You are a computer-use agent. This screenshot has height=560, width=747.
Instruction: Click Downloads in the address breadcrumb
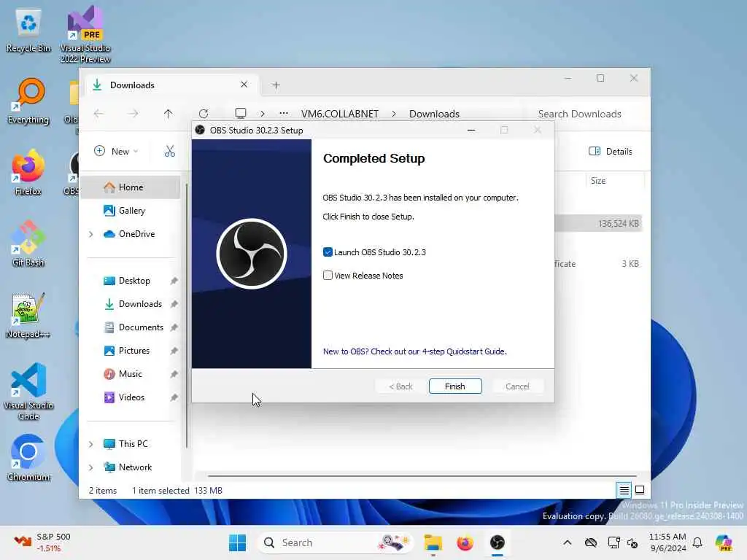pyautogui.click(x=434, y=114)
